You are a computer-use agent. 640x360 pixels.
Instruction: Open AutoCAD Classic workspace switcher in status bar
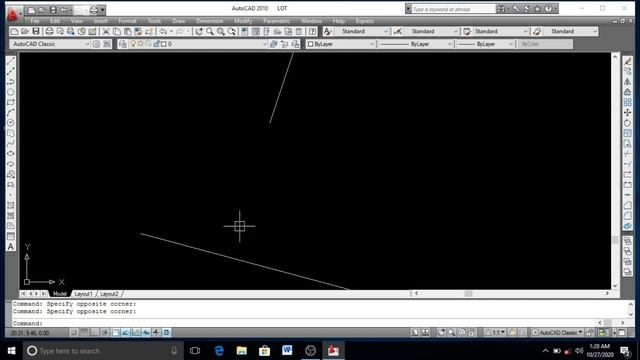[557, 333]
